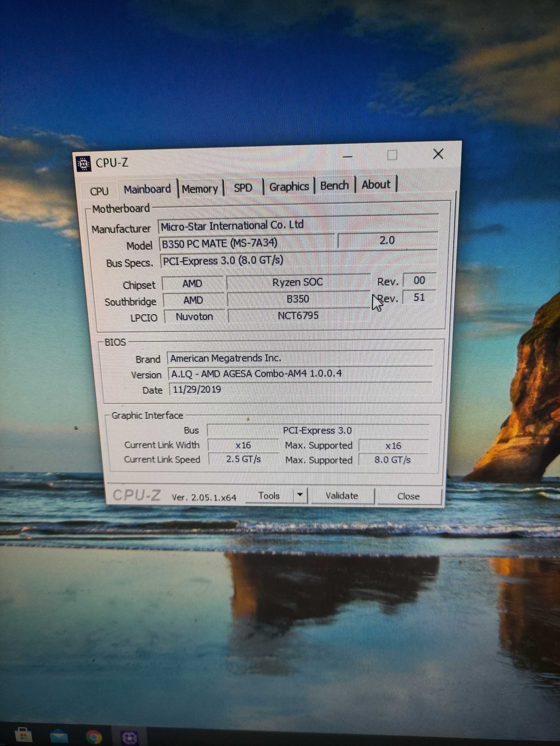Viewport: 560px width, 746px height.
Task: Go to the About tab
Action: (376, 185)
